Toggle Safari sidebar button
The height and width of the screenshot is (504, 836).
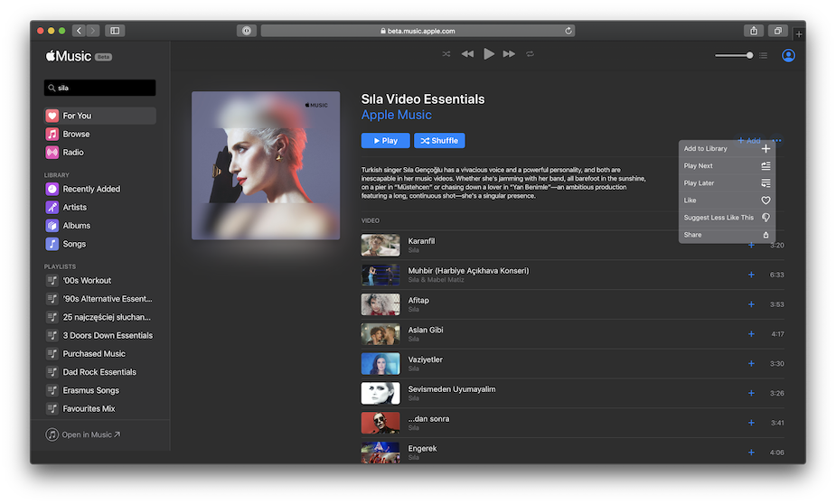[x=115, y=31]
